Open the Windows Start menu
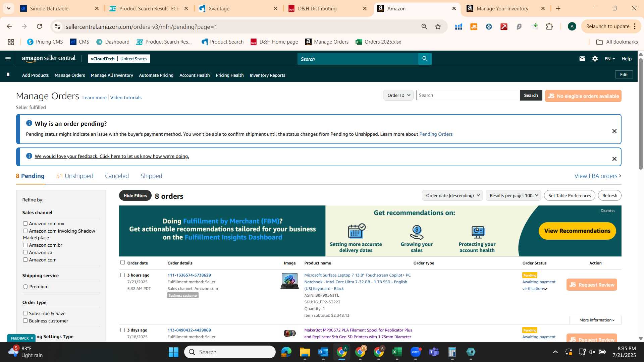The width and height of the screenshot is (644, 362). [x=173, y=352]
